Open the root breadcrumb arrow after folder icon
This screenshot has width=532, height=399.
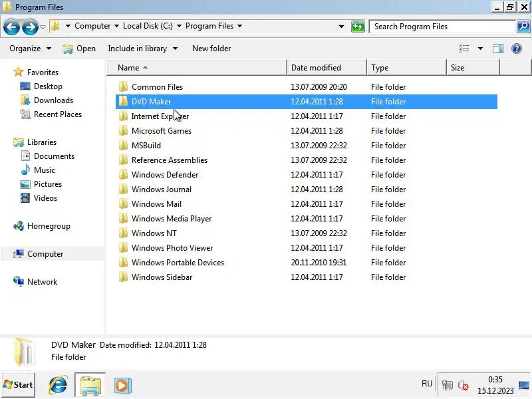68,26
